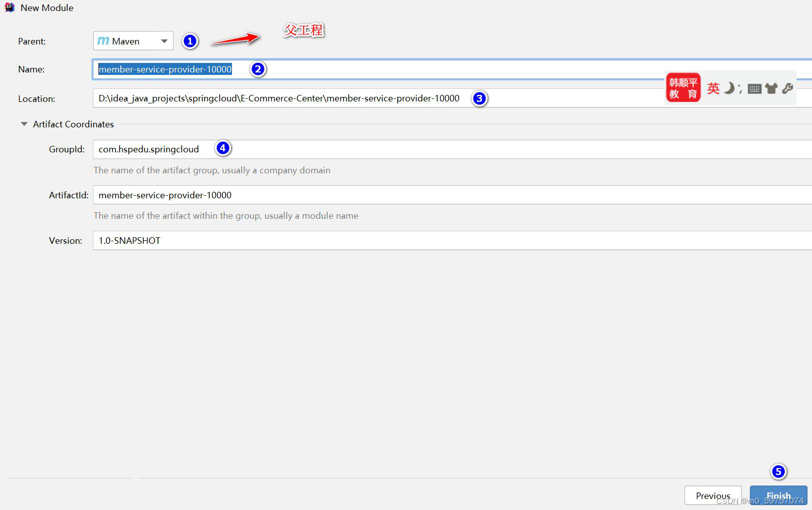Click the 'GroupId:' label

67,149
